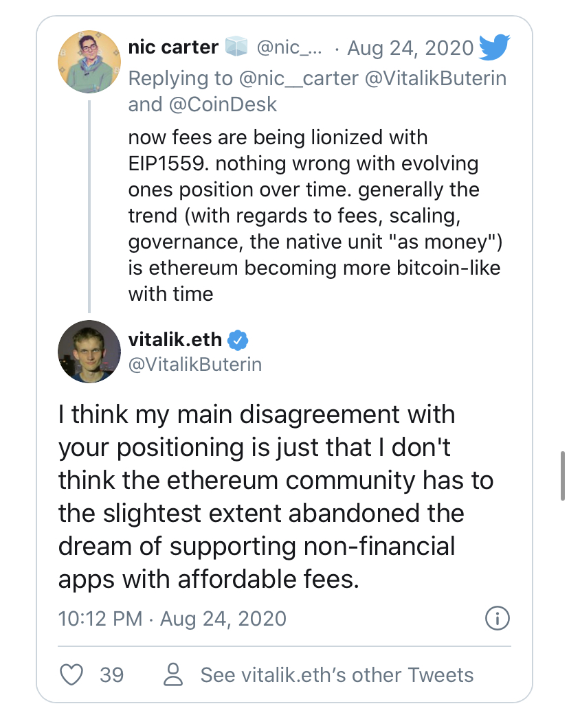Click the truncated @nic_... handle
569x728 pixels.
(x=287, y=48)
